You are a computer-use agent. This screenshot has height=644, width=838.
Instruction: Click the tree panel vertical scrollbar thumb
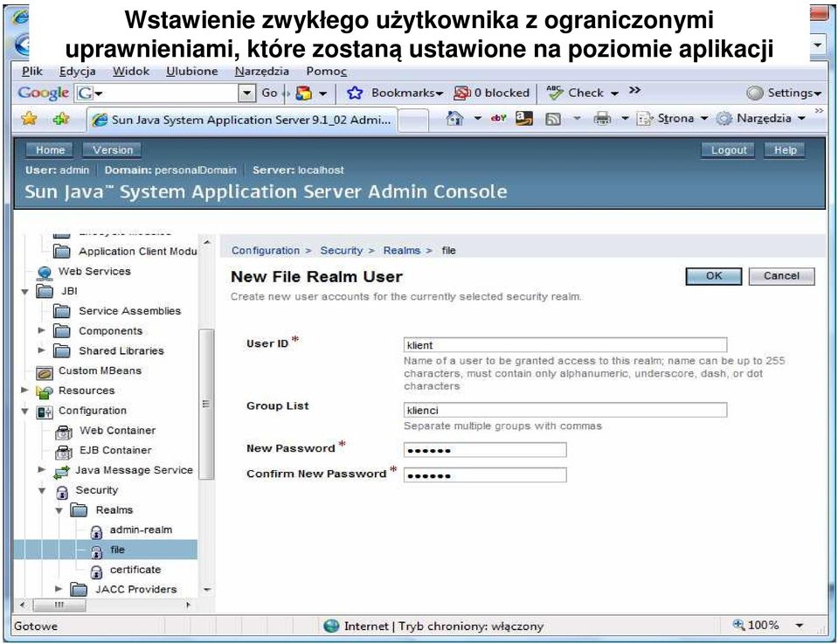[x=206, y=404]
